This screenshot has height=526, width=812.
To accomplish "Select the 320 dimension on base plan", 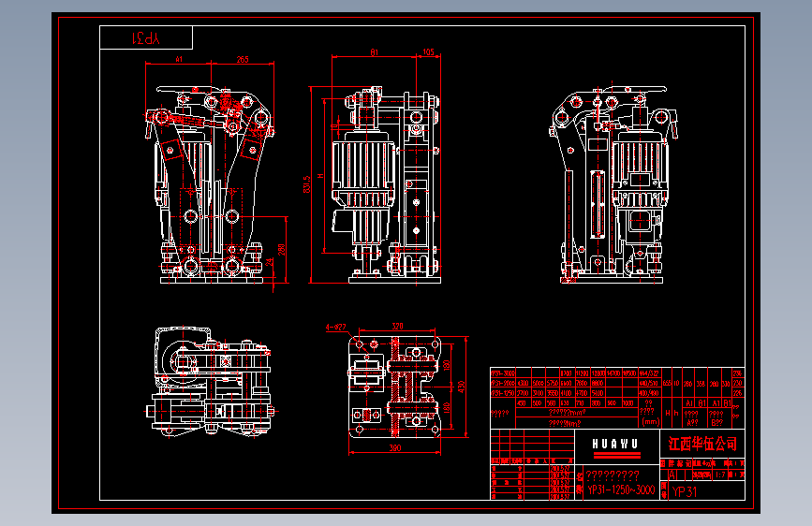I will point(397,326).
